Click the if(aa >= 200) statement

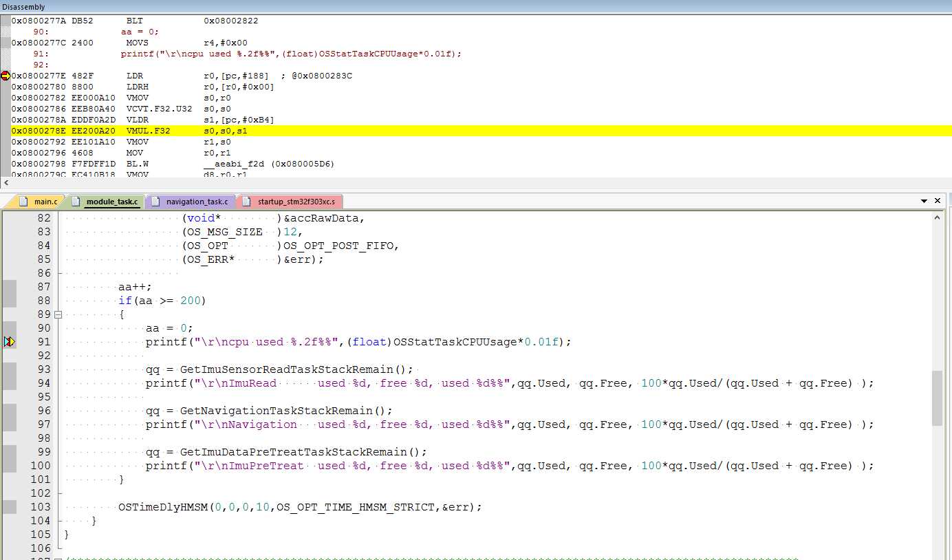point(162,301)
